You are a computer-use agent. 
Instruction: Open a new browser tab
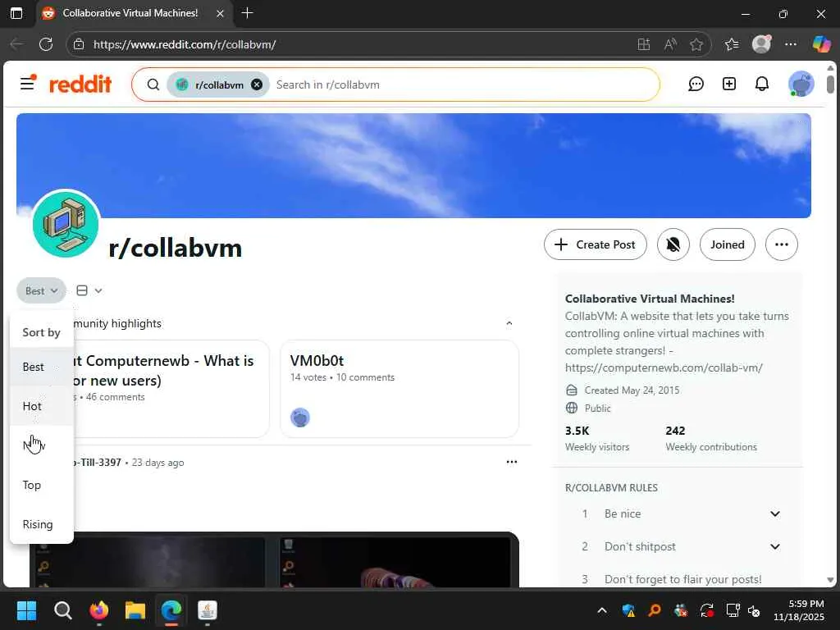(x=247, y=13)
